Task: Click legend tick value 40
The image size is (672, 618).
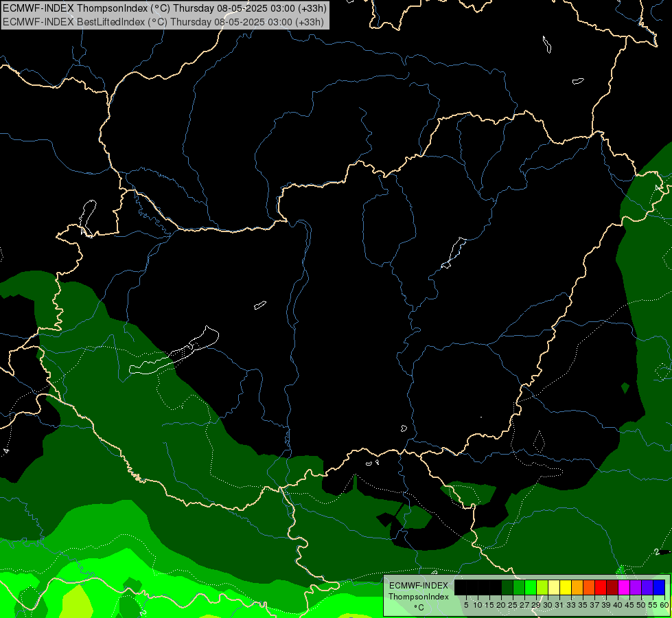Action: click(x=618, y=605)
